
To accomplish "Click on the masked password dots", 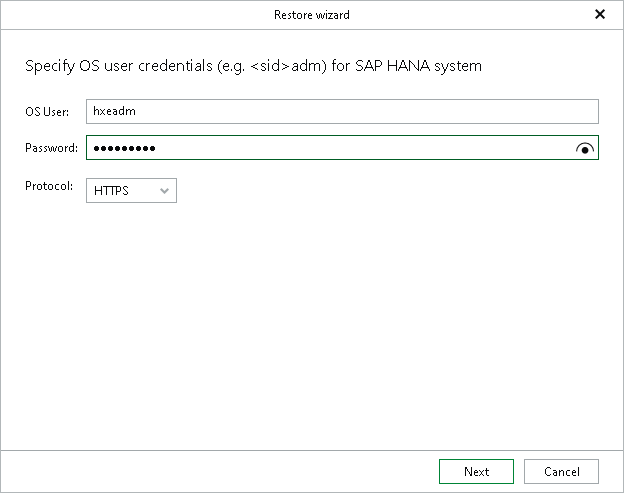I will pyautogui.click(x=124, y=149).
